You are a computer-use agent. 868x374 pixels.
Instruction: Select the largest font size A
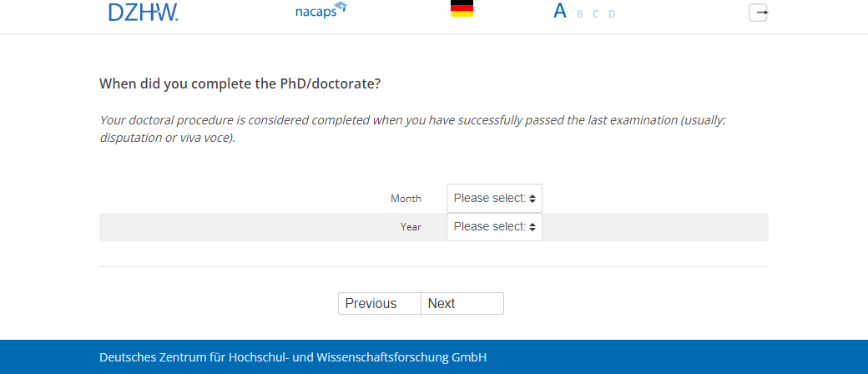[560, 12]
